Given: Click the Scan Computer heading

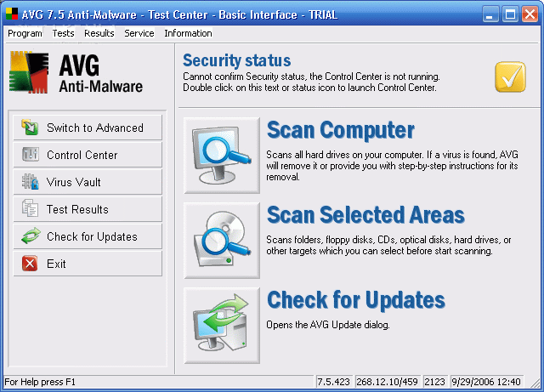Looking at the screenshot, I should coord(340,130).
